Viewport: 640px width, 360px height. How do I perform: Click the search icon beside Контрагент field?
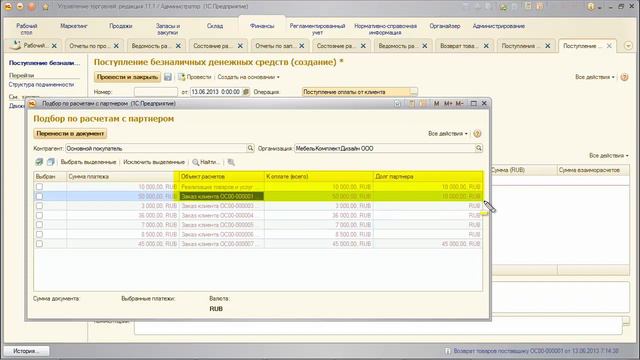250,148
